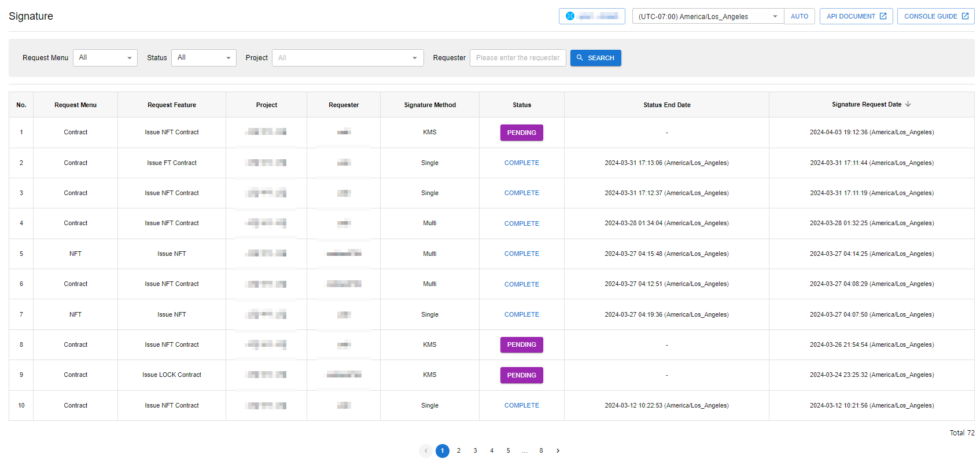The width and height of the screenshot is (980, 462).
Task: Click the PENDING status in row 1
Action: coord(522,133)
